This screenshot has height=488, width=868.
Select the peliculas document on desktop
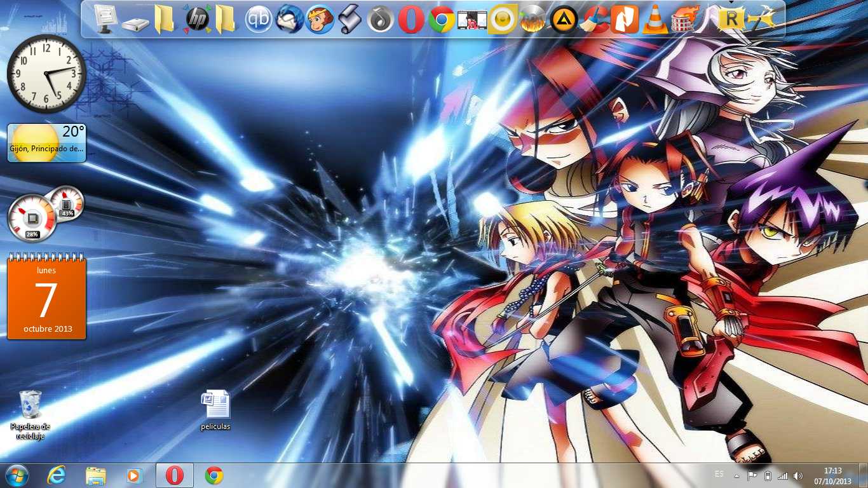[215, 410]
